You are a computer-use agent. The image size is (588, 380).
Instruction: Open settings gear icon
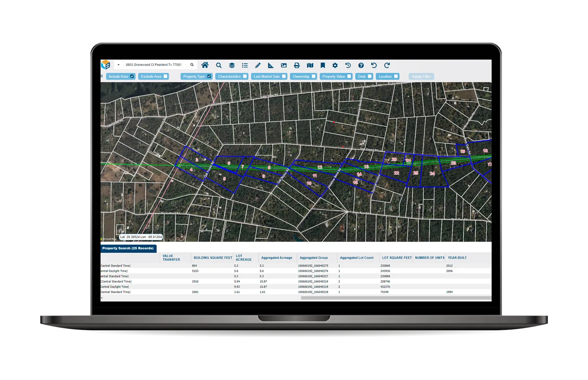pos(335,65)
